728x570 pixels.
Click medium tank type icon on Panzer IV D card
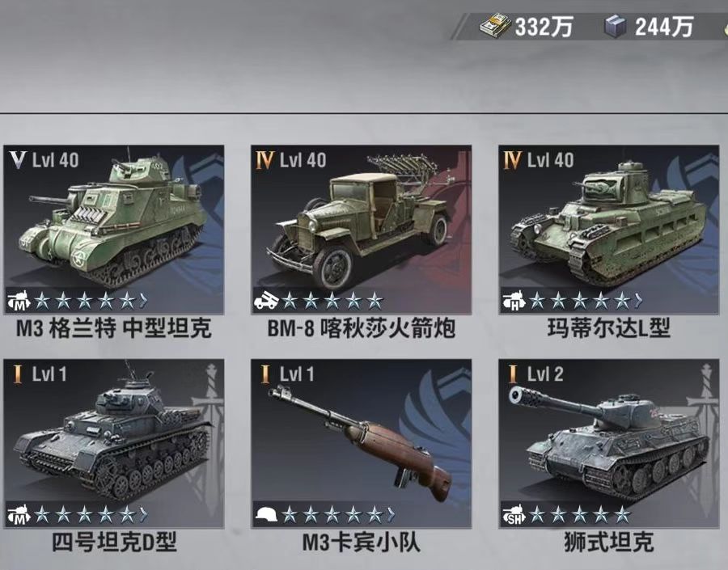19,515
